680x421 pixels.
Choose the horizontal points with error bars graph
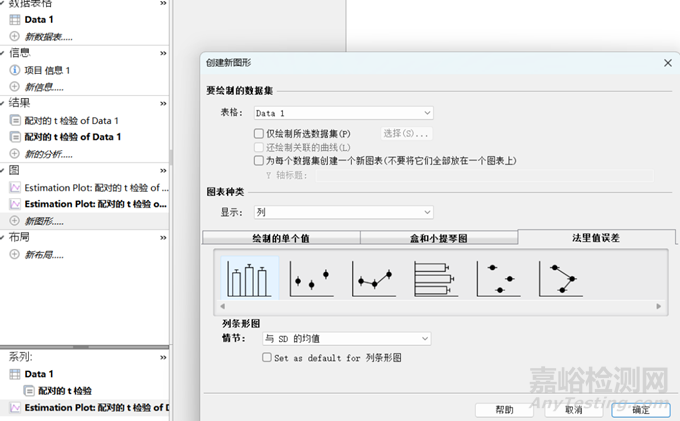tap(497, 277)
